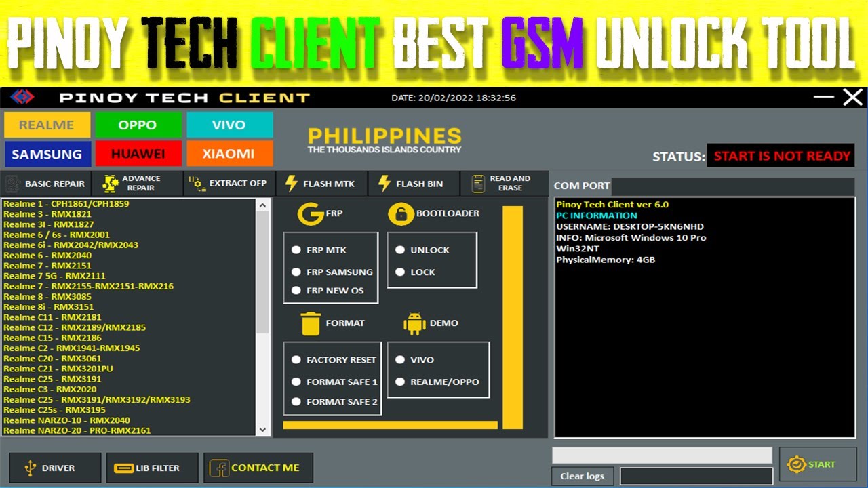
Task: Click the START button
Action: click(818, 464)
